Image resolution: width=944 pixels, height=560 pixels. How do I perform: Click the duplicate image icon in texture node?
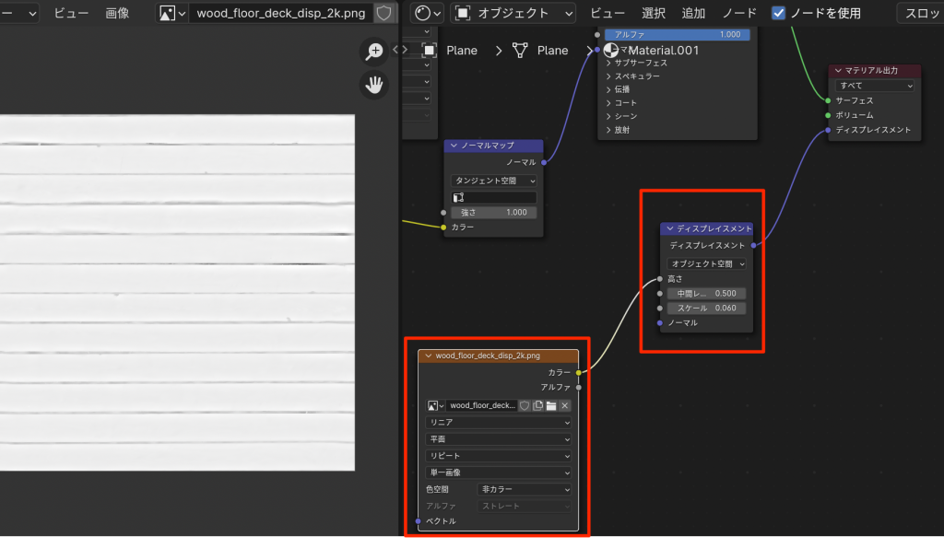[537, 405]
